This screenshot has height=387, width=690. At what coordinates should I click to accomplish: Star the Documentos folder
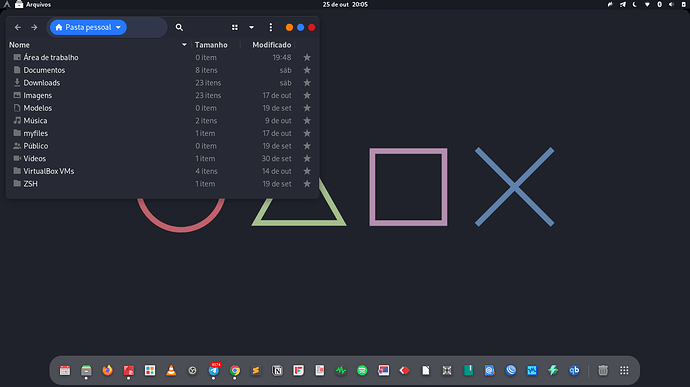(x=307, y=70)
